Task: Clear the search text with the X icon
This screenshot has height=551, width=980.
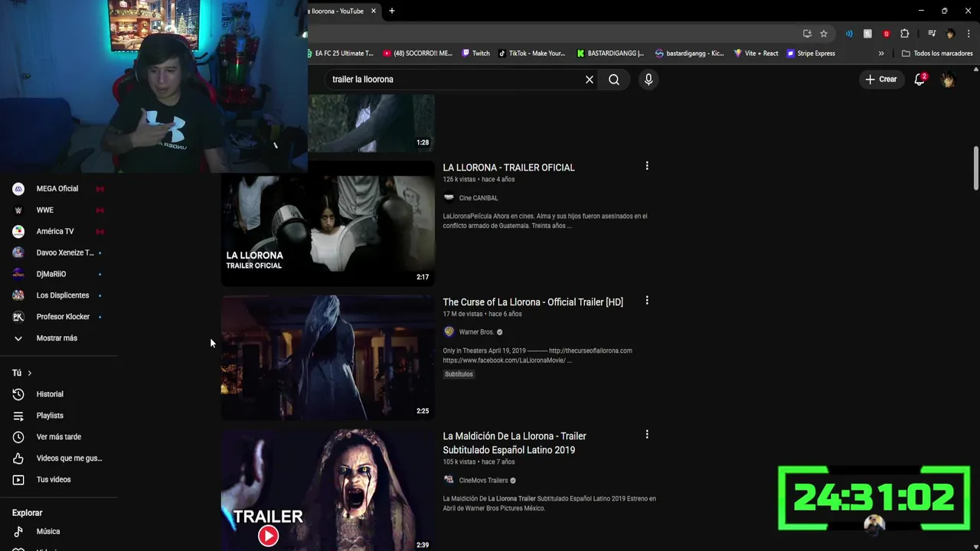Action: [x=590, y=80]
